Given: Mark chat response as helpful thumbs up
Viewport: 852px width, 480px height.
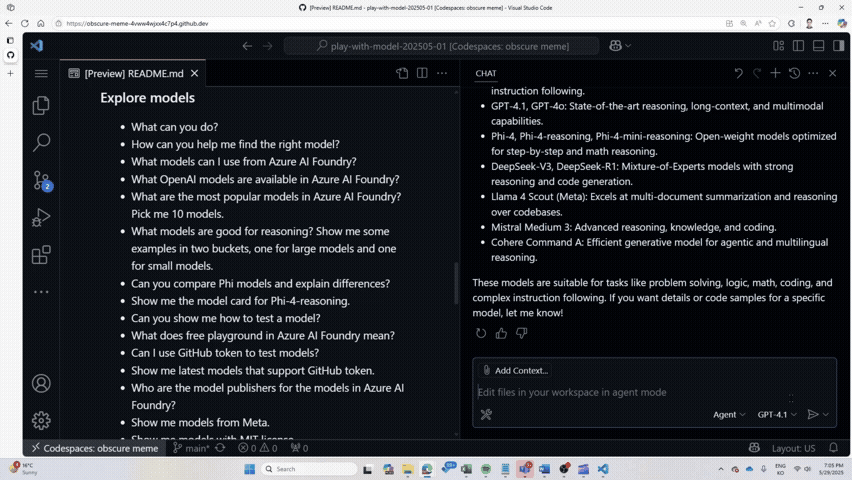Looking at the screenshot, I should pos(501,333).
